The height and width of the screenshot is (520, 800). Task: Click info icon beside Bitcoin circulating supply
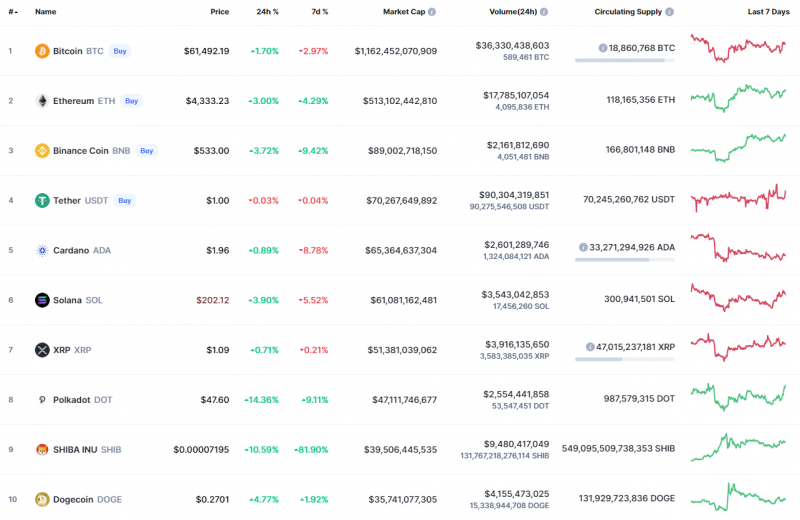click(603, 48)
